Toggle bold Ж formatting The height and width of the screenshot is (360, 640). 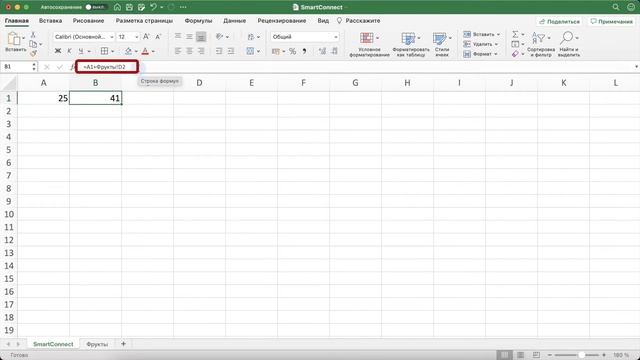click(58, 51)
